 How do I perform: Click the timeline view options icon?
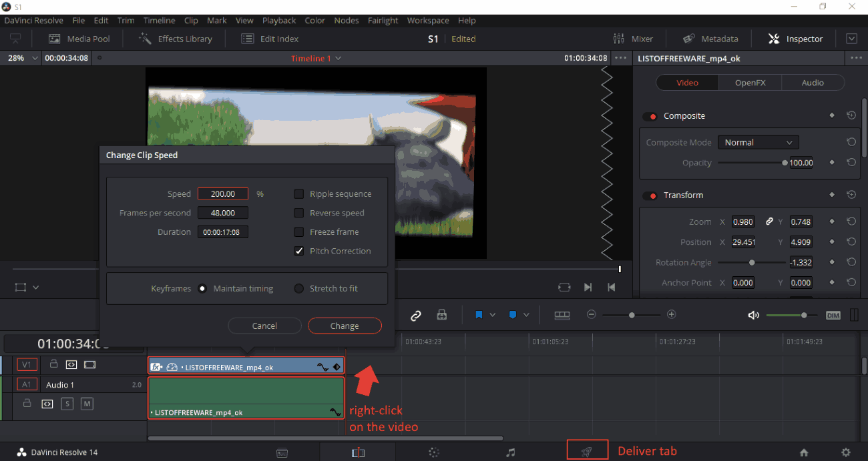pyautogui.click(x=562, y=315)
